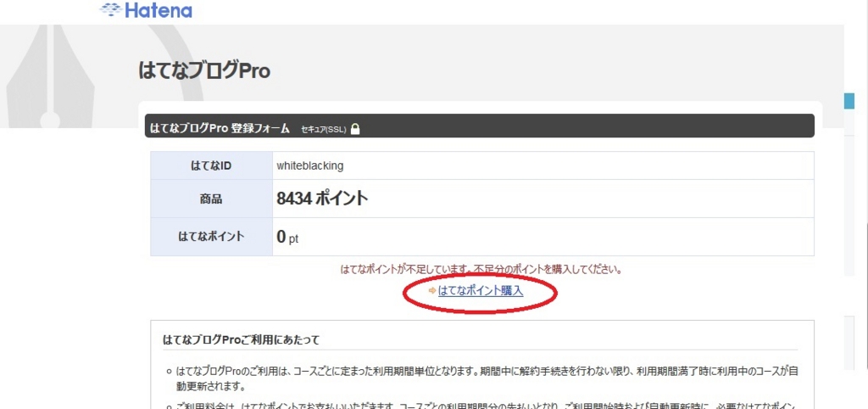Click the SSL padlock icon
This screenshot has height=409, width=868.
[355, 129]
